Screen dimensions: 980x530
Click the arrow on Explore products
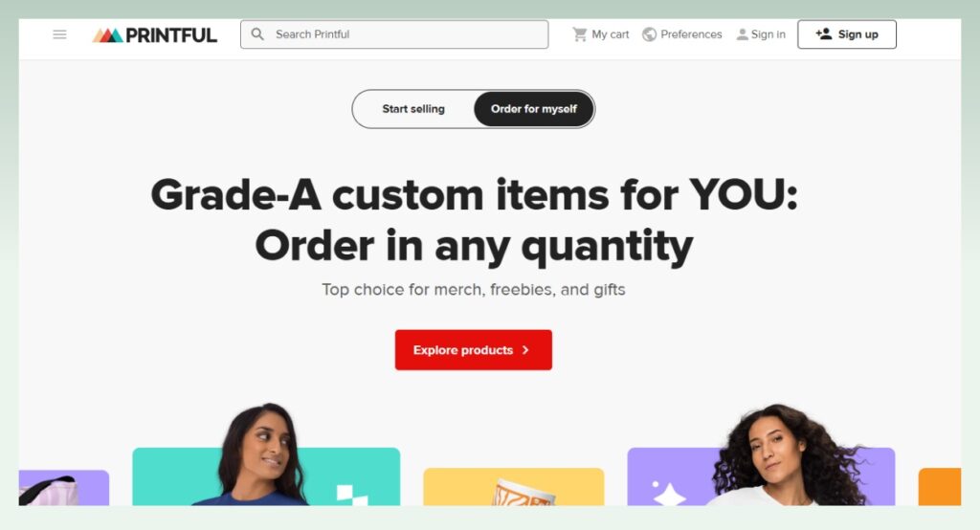tap(525, 350)
